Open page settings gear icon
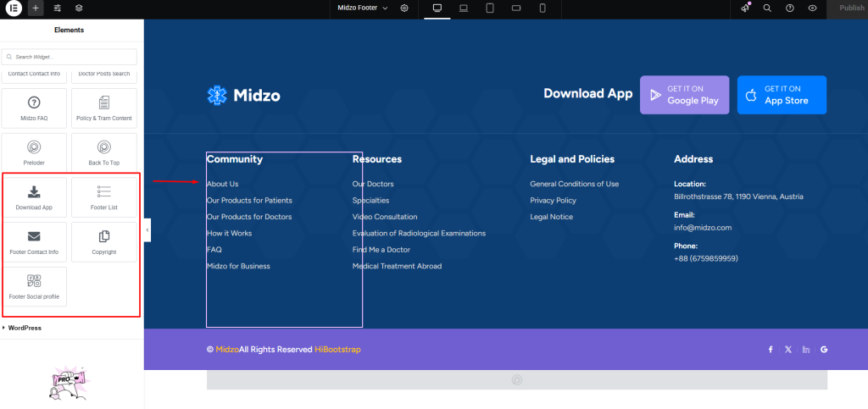The width and height of the screenshot is (868, 409). 404,8
